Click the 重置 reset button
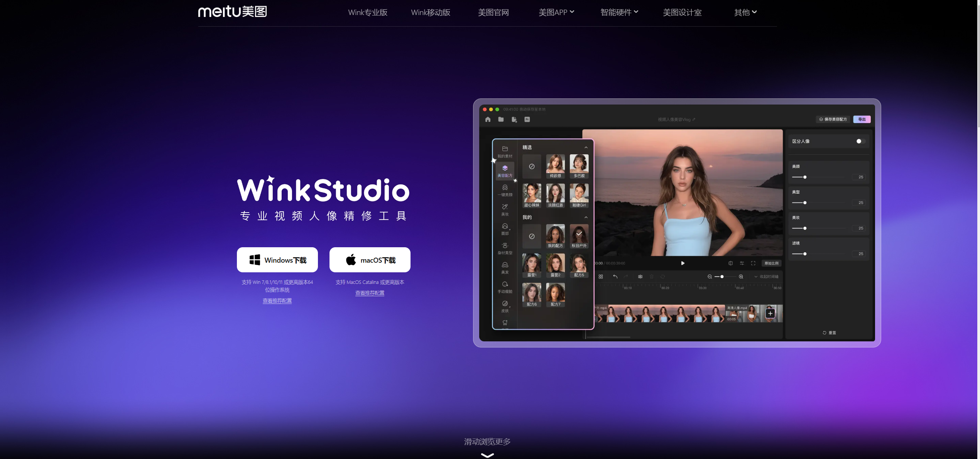 click(829, 332)
